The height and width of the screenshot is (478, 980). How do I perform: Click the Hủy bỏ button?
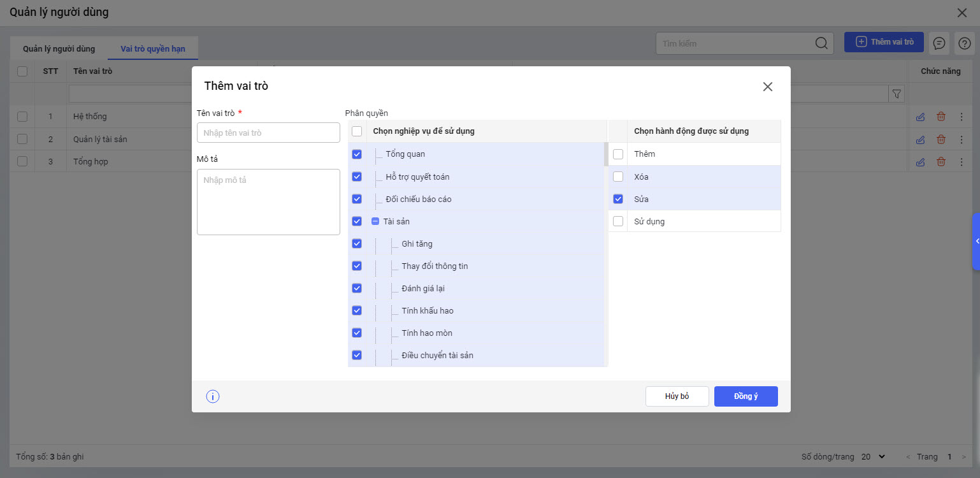pos(677,396)
